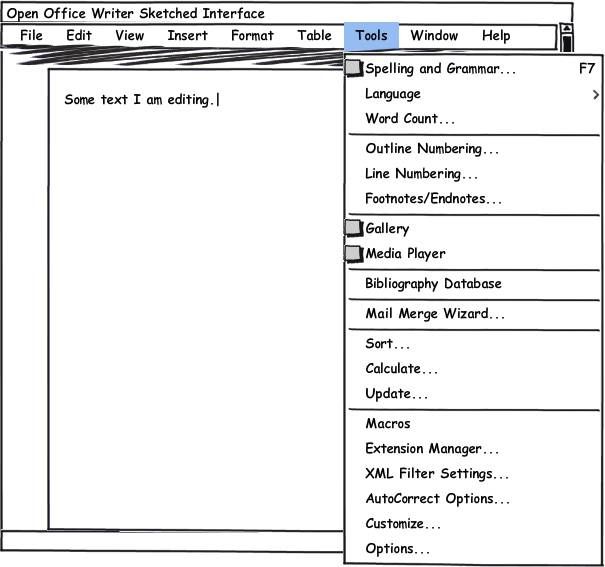Open Bibliography Database
605x567 pixels.
click(473, 284)
